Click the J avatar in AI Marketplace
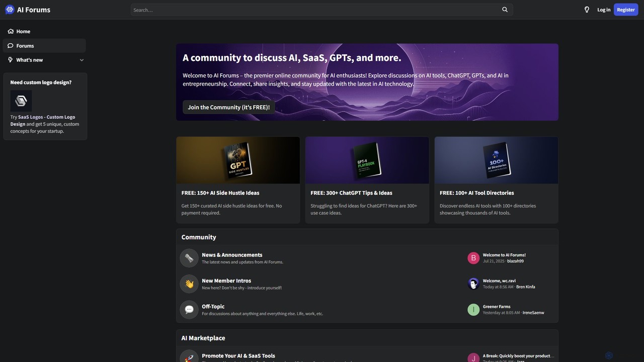This screenshot has width=644, height=362. click(473, 358)
